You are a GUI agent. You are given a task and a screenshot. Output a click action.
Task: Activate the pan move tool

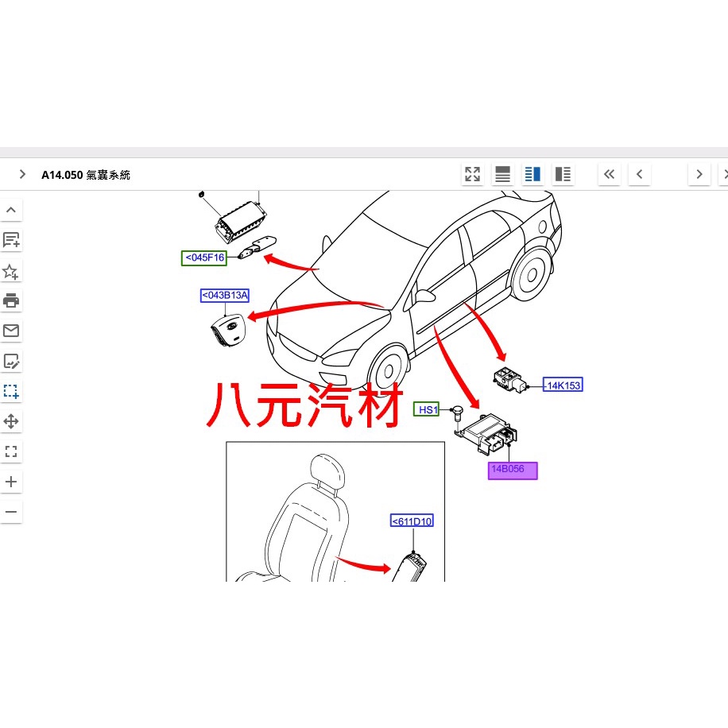(x=11, y=421)
